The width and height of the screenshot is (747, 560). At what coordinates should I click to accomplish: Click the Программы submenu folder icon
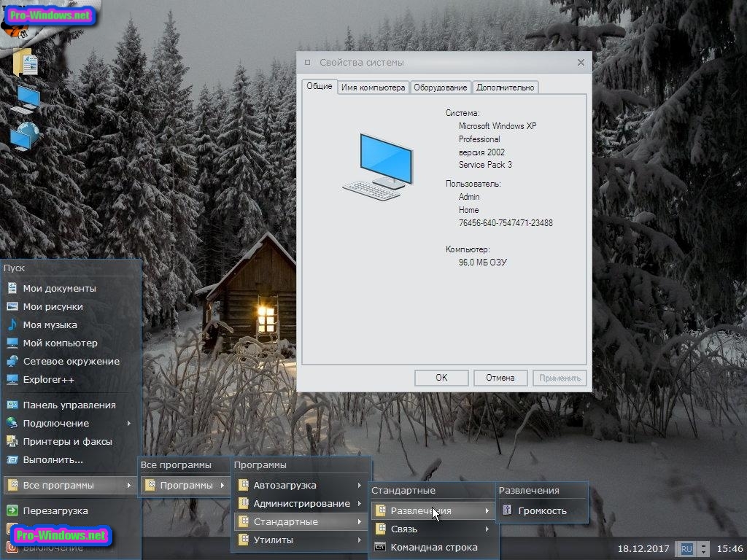pos(150,485)
